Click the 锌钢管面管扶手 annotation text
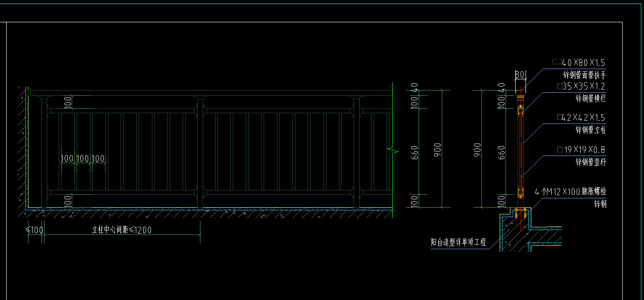The height and width of the screenshot is (300, 644). point(585,75)
